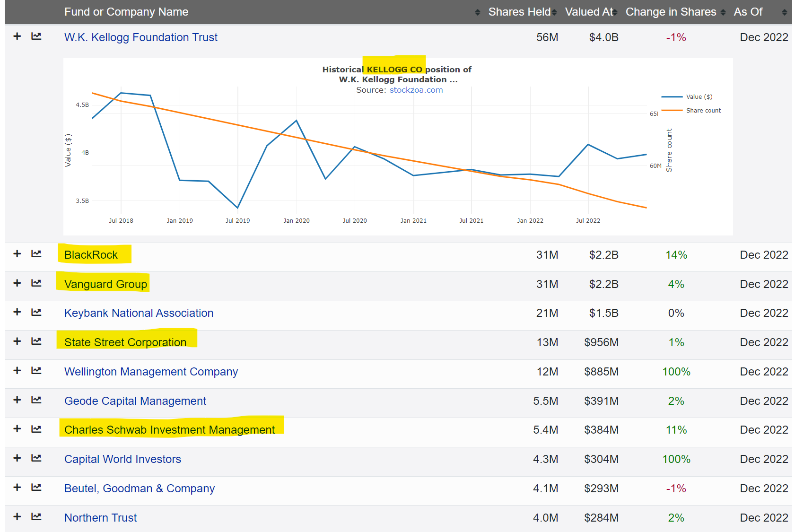Expand the Northern Trust row
This screenshot has width=795, height=532.
click(x=17, y=517)
